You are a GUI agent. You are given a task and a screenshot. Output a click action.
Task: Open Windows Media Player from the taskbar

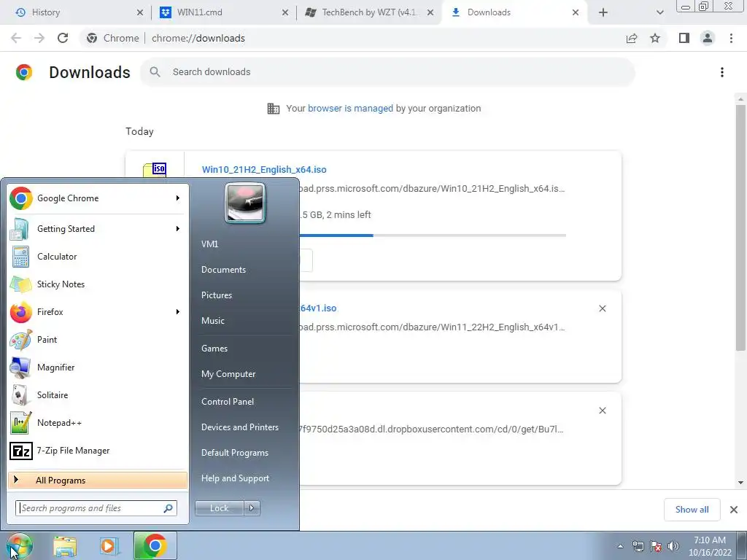pyautogui.click(x=109, y=545)
